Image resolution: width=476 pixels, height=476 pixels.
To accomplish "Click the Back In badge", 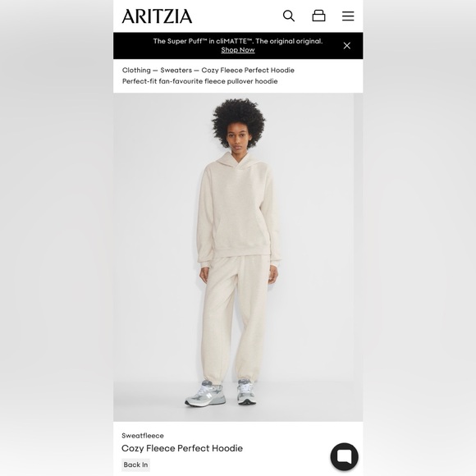I will pyautogui.click(x=135, y=465).
